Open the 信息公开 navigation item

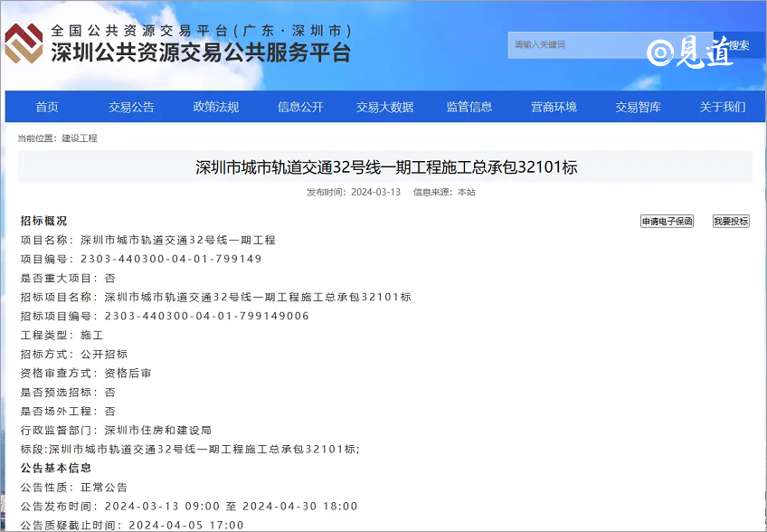[300, 107]
